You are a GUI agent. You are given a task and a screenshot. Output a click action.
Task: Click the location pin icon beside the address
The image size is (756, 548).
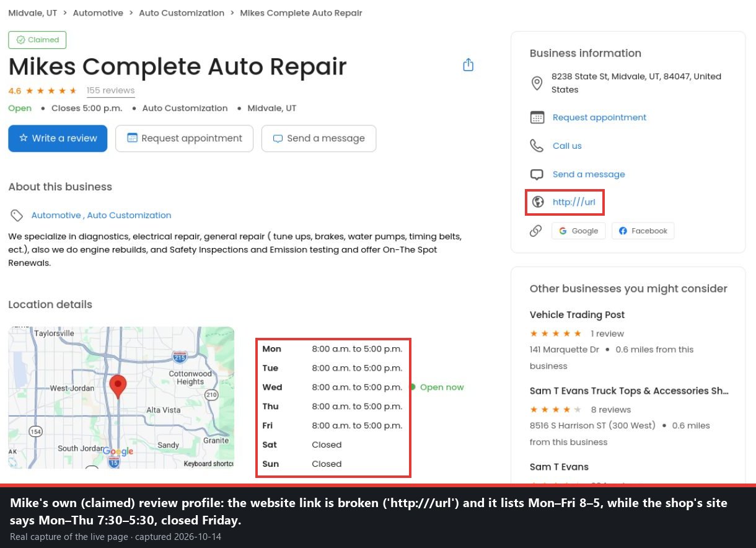pyautogui.click(x=537, y=83)
